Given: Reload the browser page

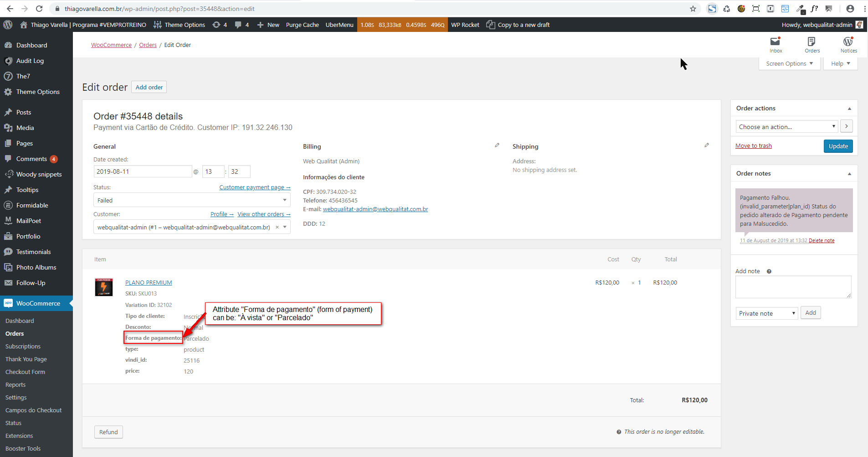Looking at the screenshot, I should pyautogui.click(x=39, y=9).
